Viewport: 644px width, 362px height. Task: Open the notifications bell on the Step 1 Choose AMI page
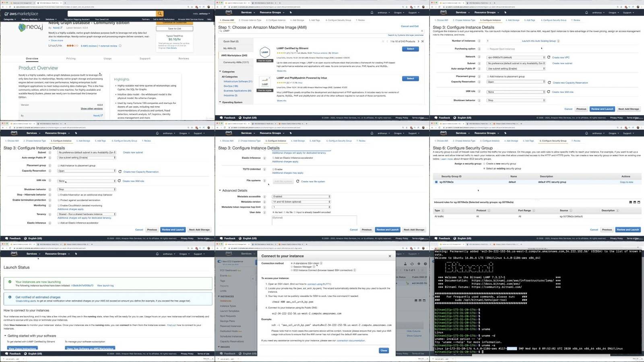(x=372, y=12)
